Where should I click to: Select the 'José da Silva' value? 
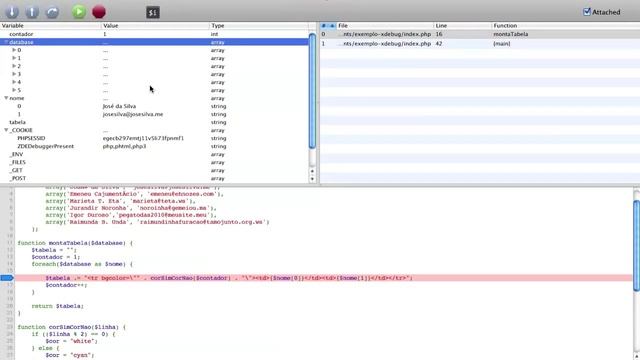tap(119, 106)
